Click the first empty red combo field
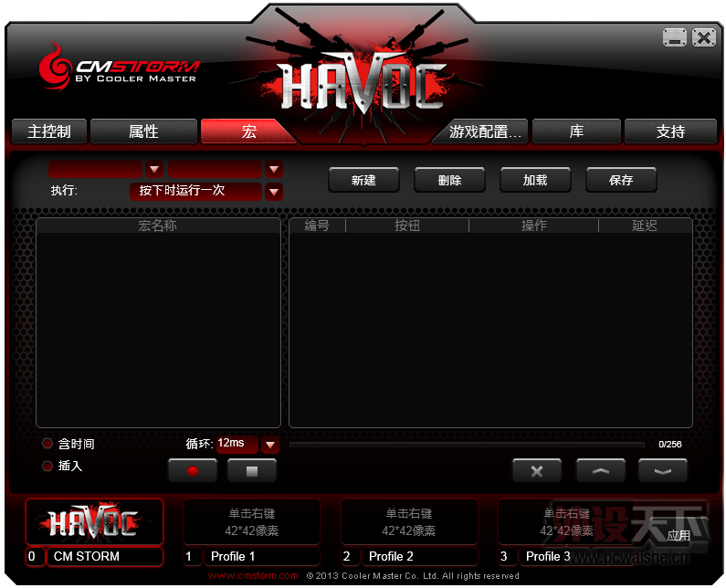This screenshot has height=588, width=726. tap(96, 170)
